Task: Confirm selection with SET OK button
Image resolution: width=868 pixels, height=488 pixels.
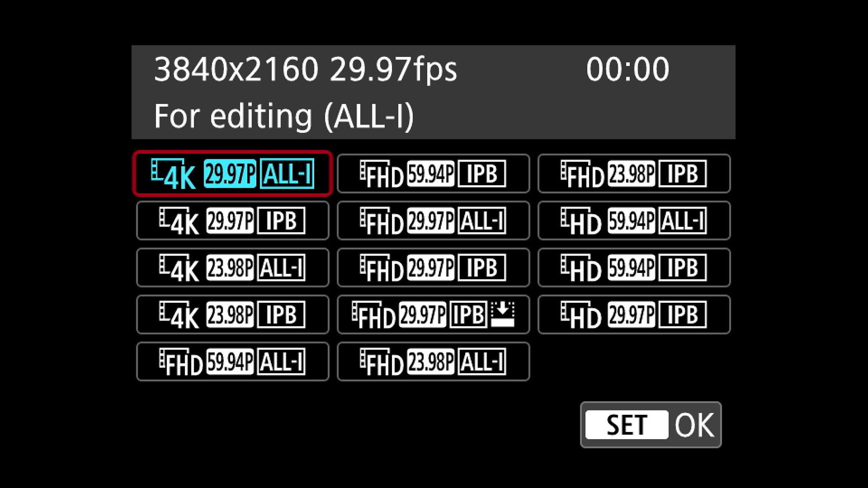Action: [651, 424]
